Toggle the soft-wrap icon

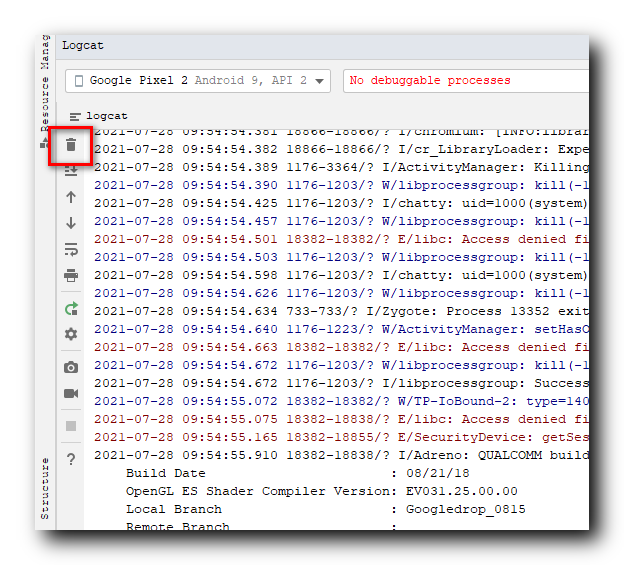(x=71, y=249)
